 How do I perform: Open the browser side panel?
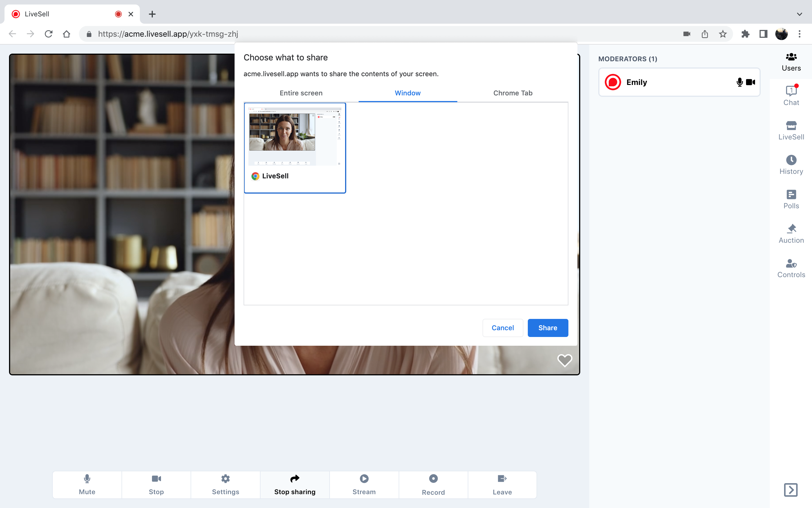tap(763, 34)
